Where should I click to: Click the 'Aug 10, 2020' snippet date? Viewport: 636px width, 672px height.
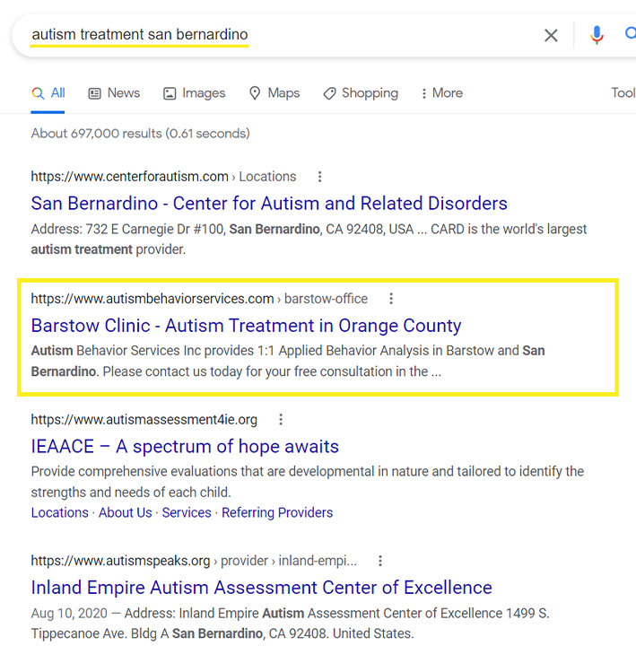(69, 614)
